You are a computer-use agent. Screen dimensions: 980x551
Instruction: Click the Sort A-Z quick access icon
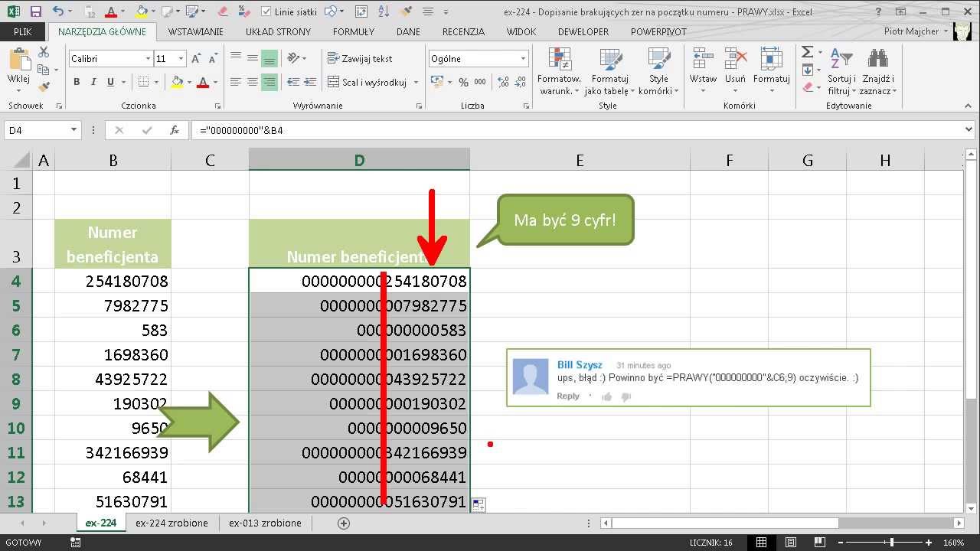click(383, 11)
